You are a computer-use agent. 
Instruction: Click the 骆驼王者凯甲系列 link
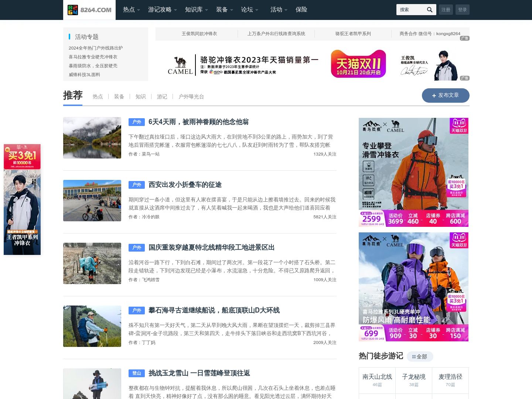[x=353, y=34]
